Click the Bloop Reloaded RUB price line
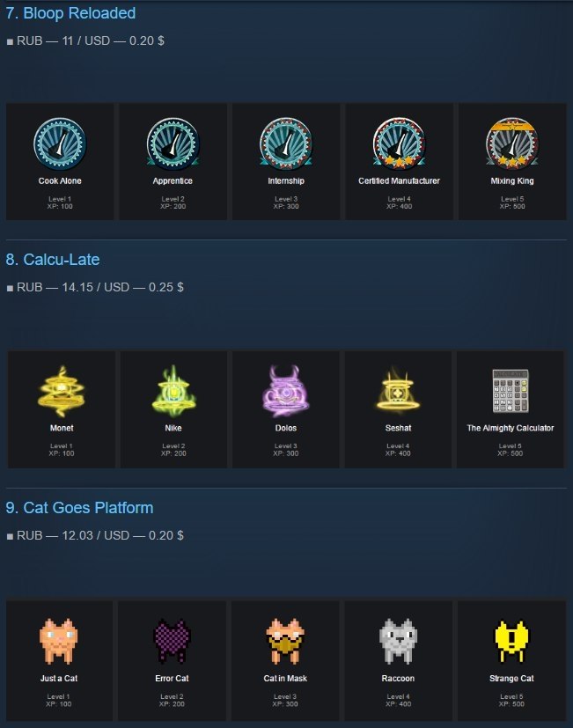 (x=85, y=40)
